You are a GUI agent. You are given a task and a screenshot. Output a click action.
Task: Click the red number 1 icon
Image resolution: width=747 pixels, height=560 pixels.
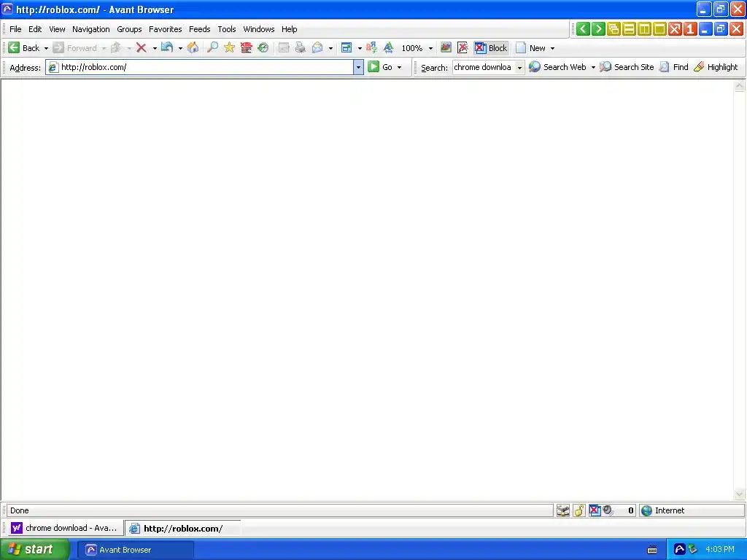(690, 29)
